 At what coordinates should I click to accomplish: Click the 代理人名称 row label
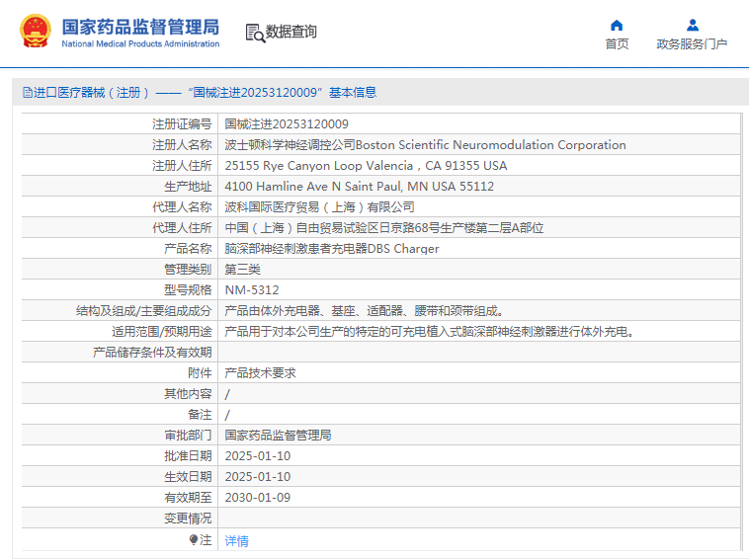coord(182,207)
